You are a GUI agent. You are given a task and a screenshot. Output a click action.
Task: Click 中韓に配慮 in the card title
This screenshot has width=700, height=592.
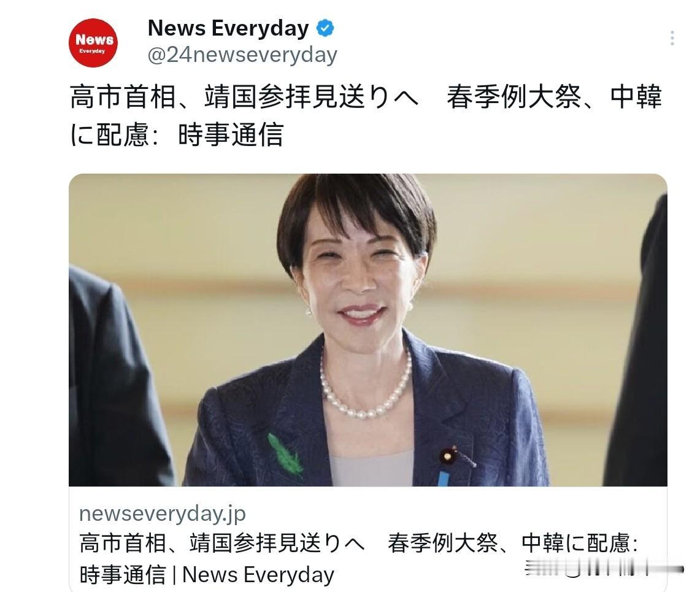[576, 544]
